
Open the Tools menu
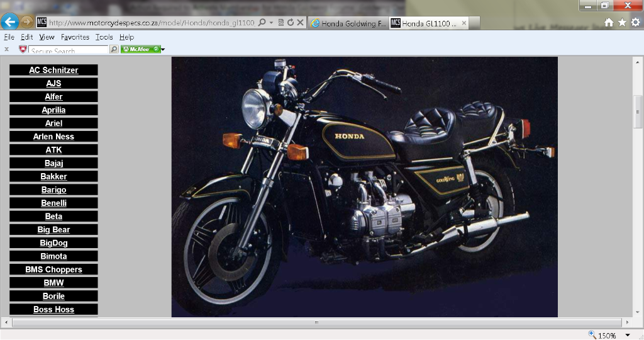tap(104, 37)
